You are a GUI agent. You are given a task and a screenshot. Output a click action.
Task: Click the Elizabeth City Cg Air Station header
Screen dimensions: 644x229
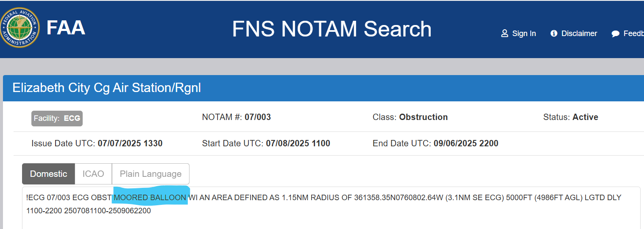[106, 88]
